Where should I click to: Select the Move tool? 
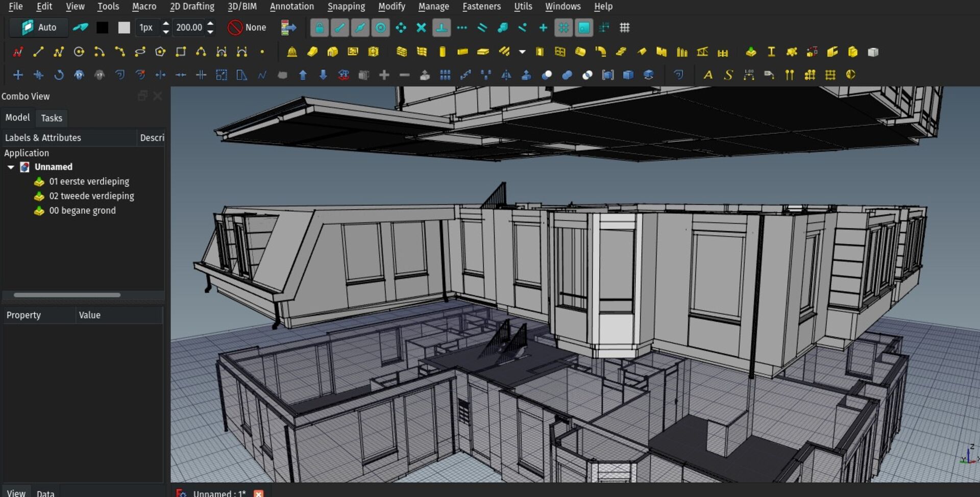(x=18, y=75)
